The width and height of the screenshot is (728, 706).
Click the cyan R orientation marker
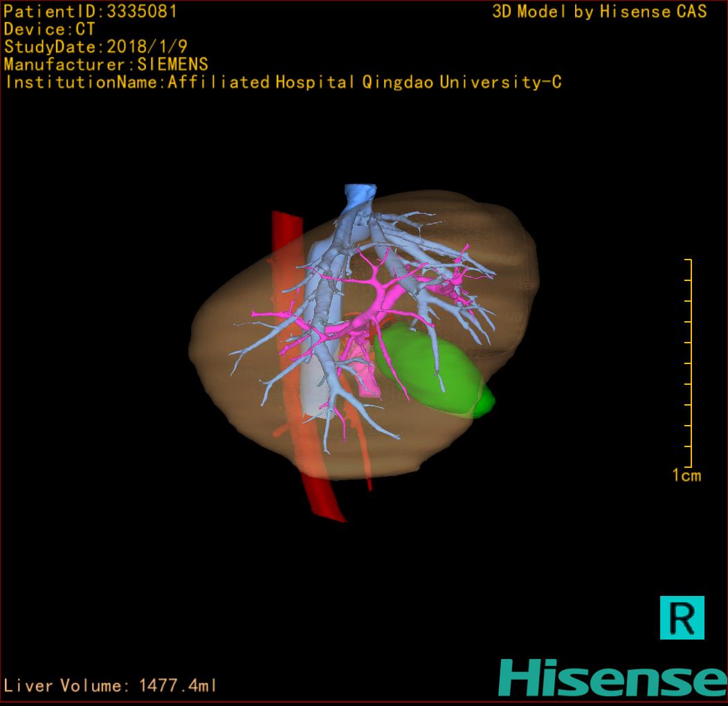pyautogui.click(x=682, y=617)
